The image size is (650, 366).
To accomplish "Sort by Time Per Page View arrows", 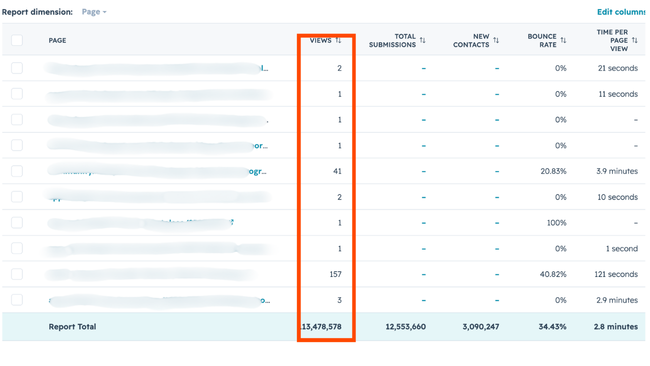I will 635,40.
